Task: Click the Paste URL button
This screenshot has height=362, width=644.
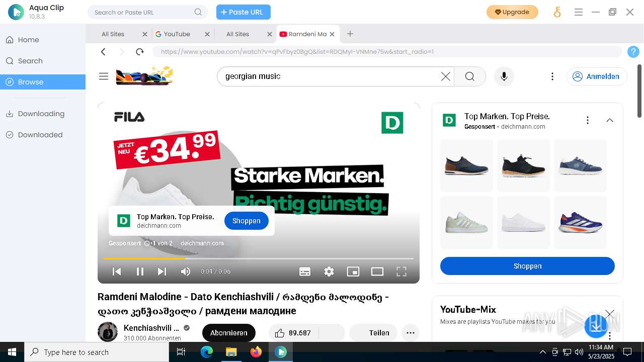Action: tap(244, 12)
